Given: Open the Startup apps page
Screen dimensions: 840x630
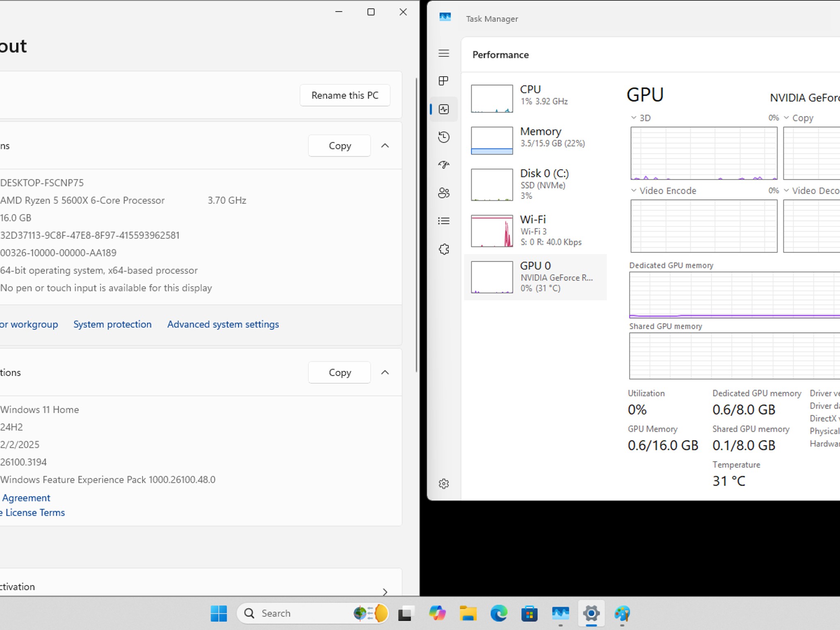Looking at the screenshot, I should (x=444, y=165).
